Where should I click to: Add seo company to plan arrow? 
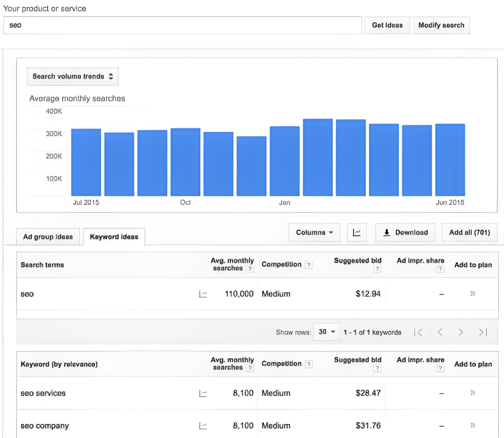click(473, 426)
